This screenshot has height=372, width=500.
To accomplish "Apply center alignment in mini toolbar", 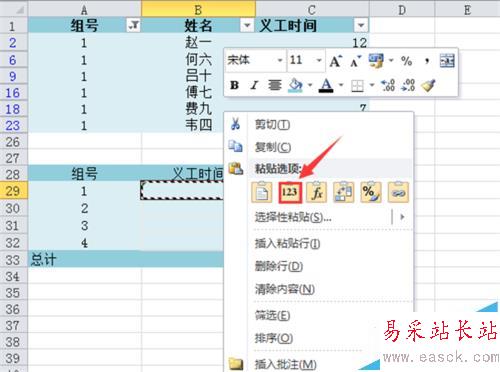I will [x=275, y=85].
